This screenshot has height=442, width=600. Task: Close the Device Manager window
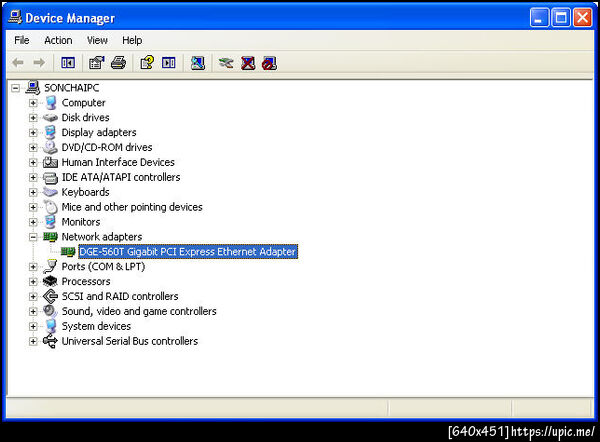point(582,18)
